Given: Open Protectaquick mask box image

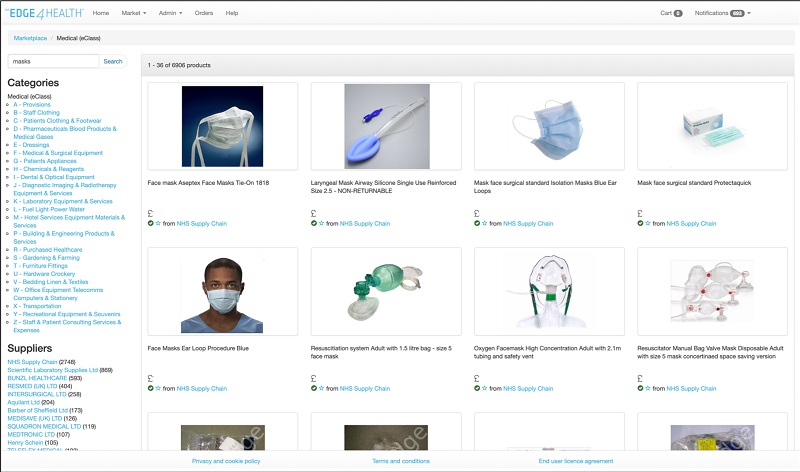Looking at the screenshot, I should coord(713,128).
